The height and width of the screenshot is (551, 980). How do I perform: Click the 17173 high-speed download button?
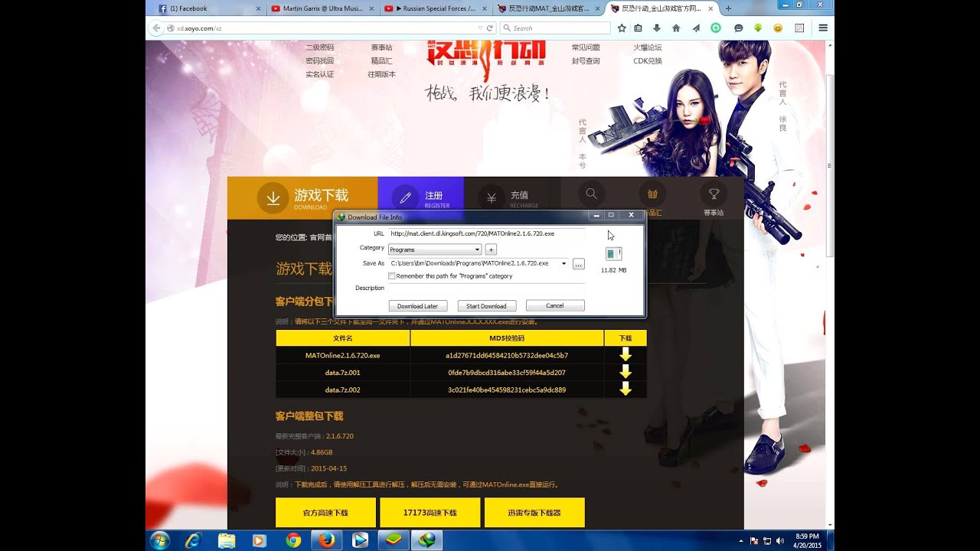coord(430,512)
